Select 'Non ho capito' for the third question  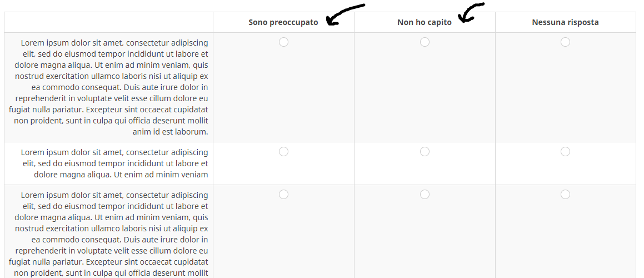pyautogui.click(x=425, y=195)
